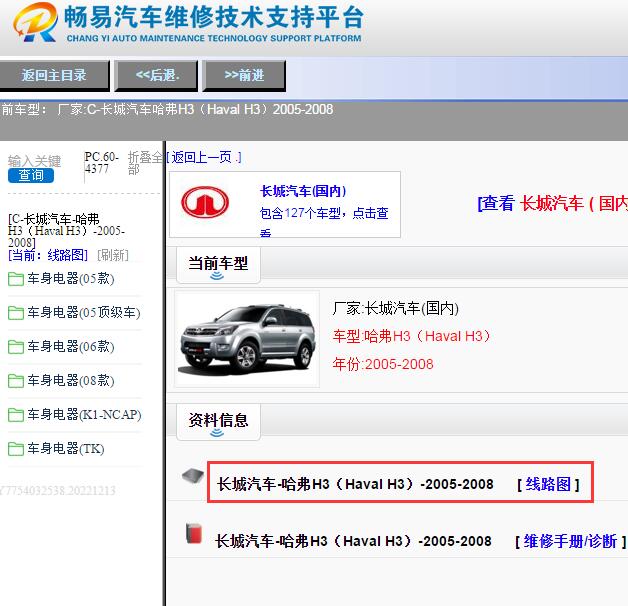The image size is (628, 606).
Task: Click the 当前：线路图 link in sidebar
Action: (x=48, y=255)
